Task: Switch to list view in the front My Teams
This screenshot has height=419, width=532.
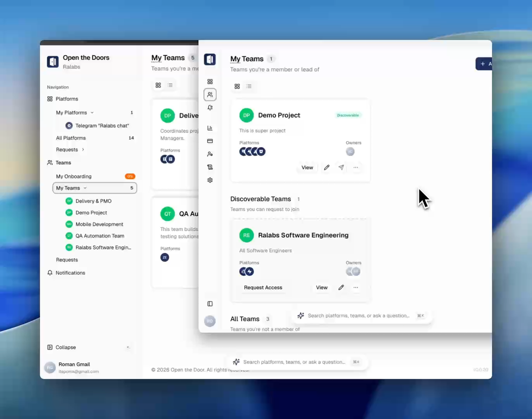Action: pyautogui.click(x=249, y=86)
